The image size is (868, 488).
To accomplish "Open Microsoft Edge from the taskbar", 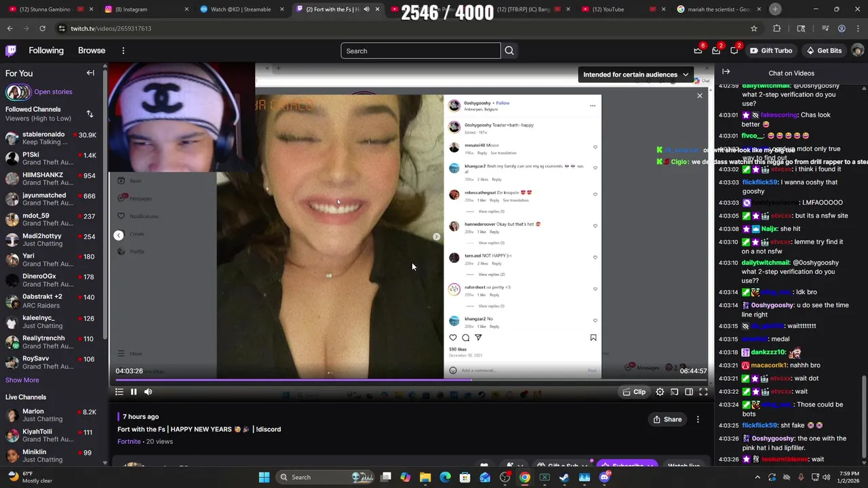I will point(445,477).
